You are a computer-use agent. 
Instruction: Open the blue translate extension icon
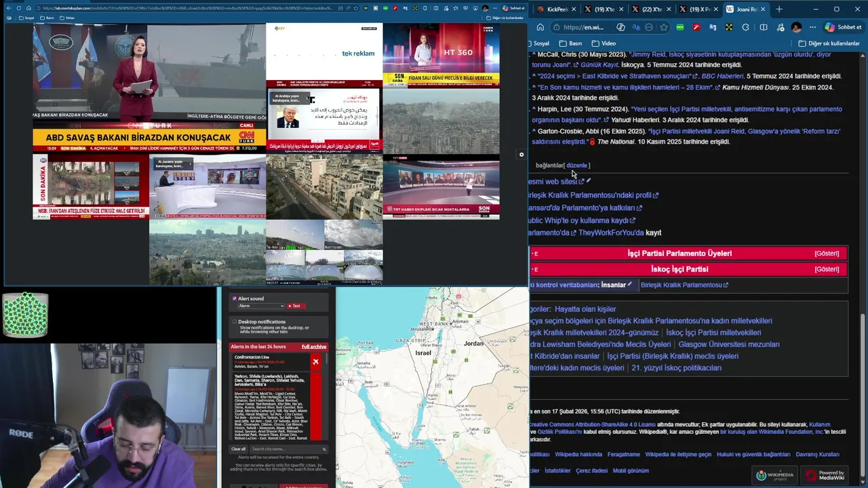coord(713,27)
